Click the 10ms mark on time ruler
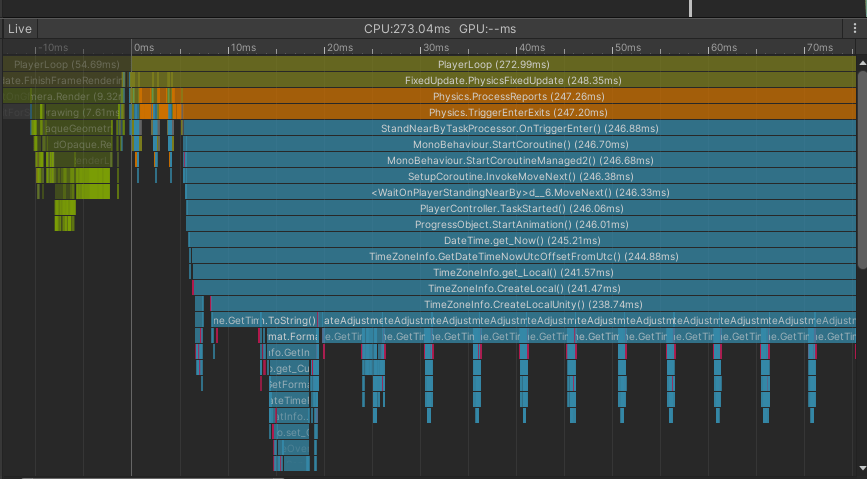 pos(243,48)
